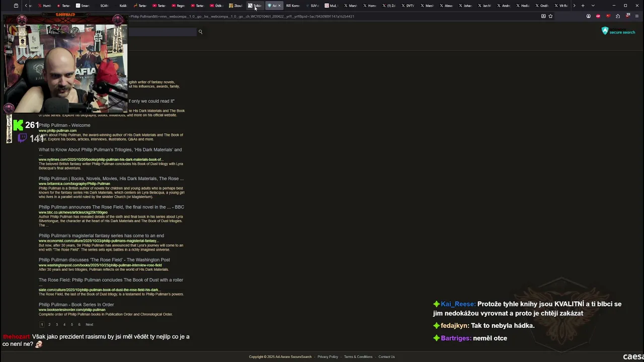644x362 pixels.
Task: Open the Firefox View icon in tab bar
Action: tap(16, 6)
